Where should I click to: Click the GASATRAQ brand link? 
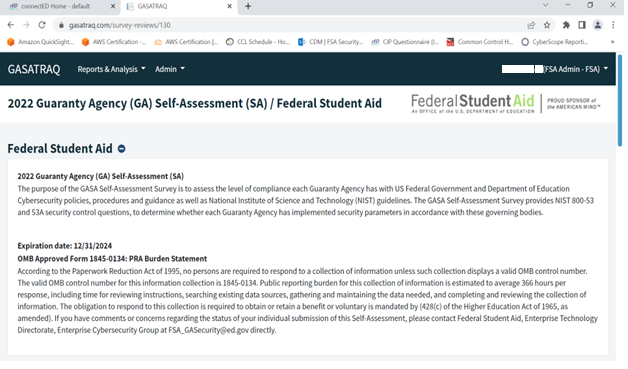34,69
